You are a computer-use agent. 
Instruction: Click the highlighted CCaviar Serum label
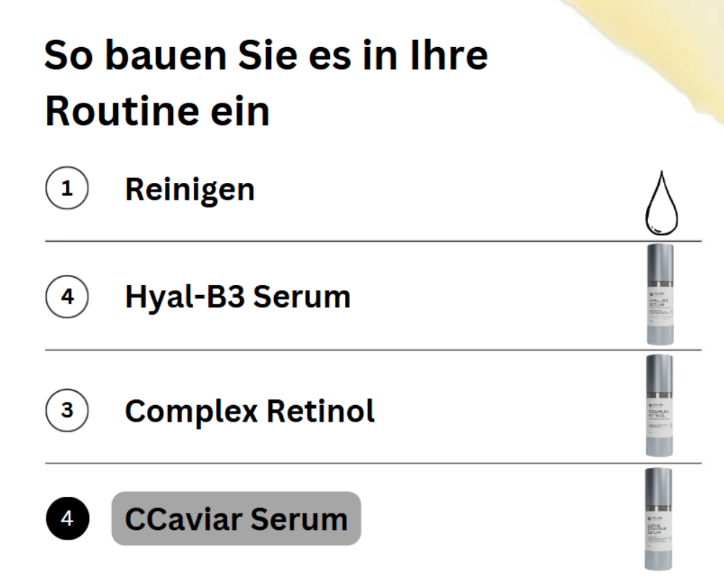[x=236, y=519]
